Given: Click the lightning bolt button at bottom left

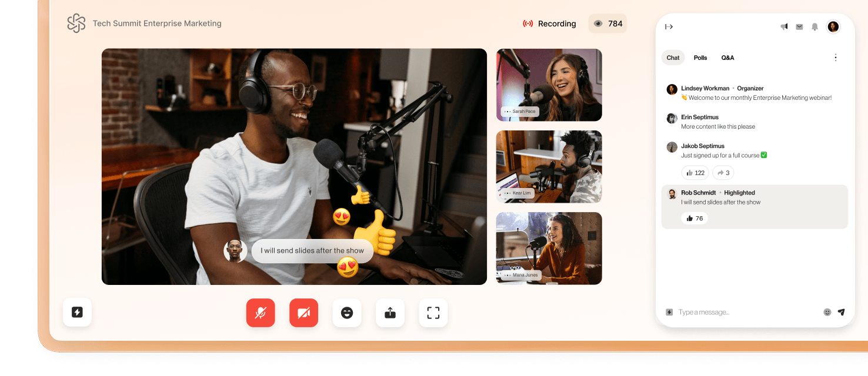Looking at the screenshot, I should point(77,312).
